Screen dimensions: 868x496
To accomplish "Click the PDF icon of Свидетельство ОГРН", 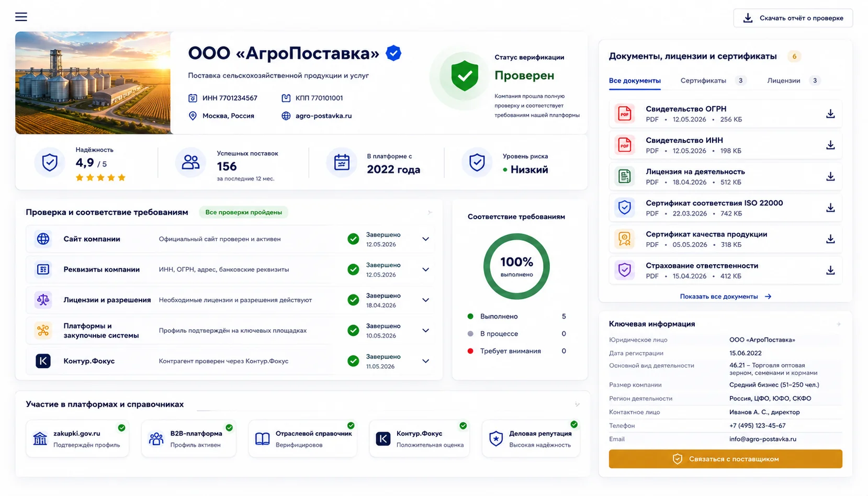I will [625, 114].
